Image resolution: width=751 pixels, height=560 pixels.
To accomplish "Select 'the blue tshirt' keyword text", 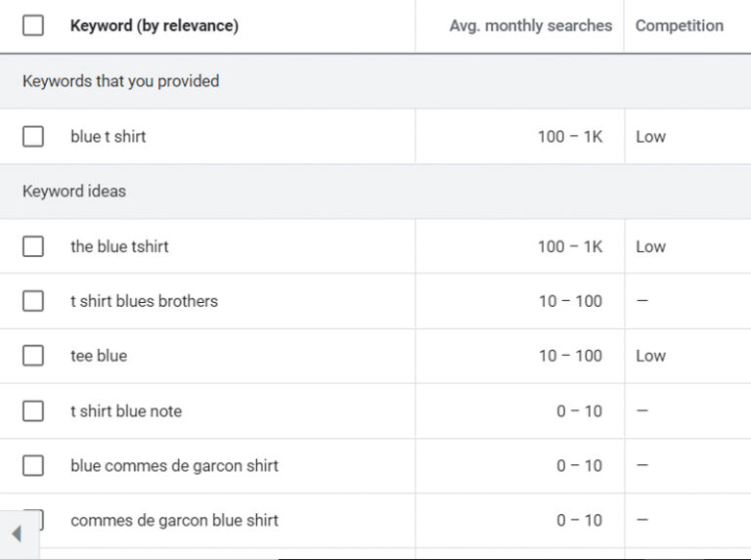I will (x=119, y=246).
